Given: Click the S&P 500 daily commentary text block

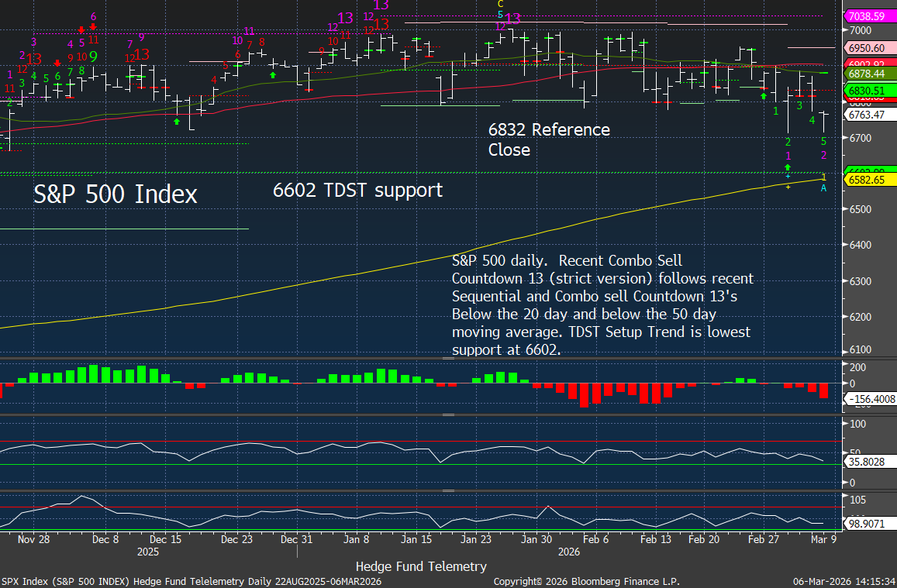Looking at the screenshot, I should pyautogui.click(x=602, y=304).
